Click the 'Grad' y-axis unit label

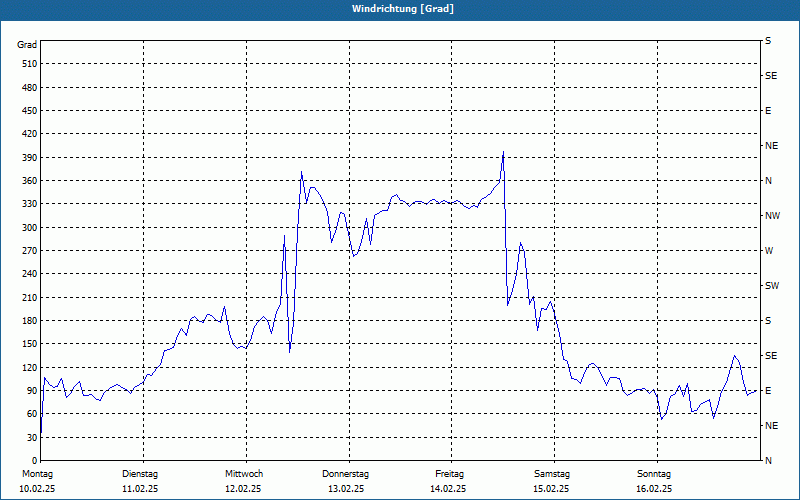27,45
